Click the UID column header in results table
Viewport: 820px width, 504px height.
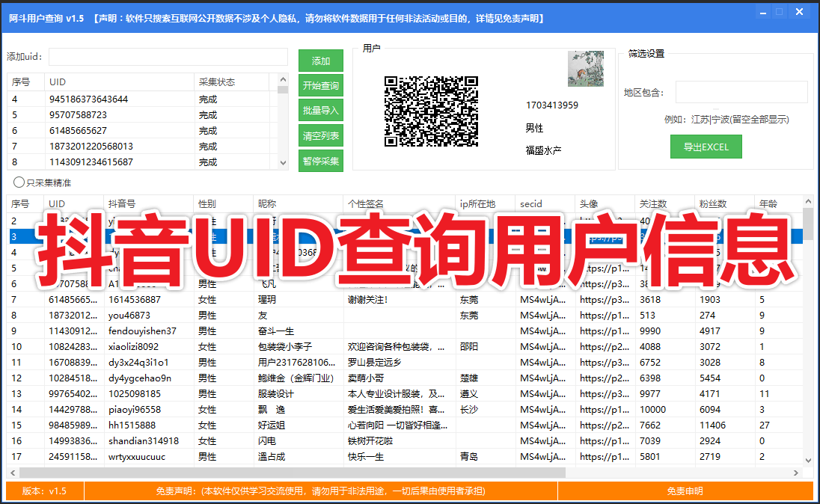56,204
